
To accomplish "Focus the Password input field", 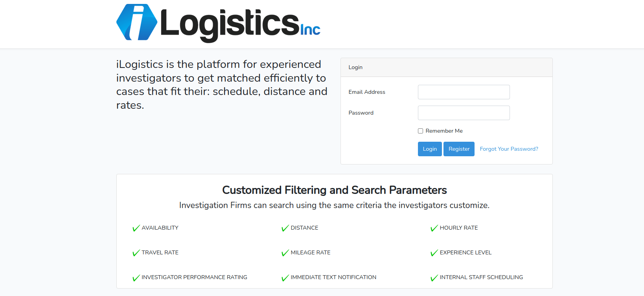I will point(464,113).
